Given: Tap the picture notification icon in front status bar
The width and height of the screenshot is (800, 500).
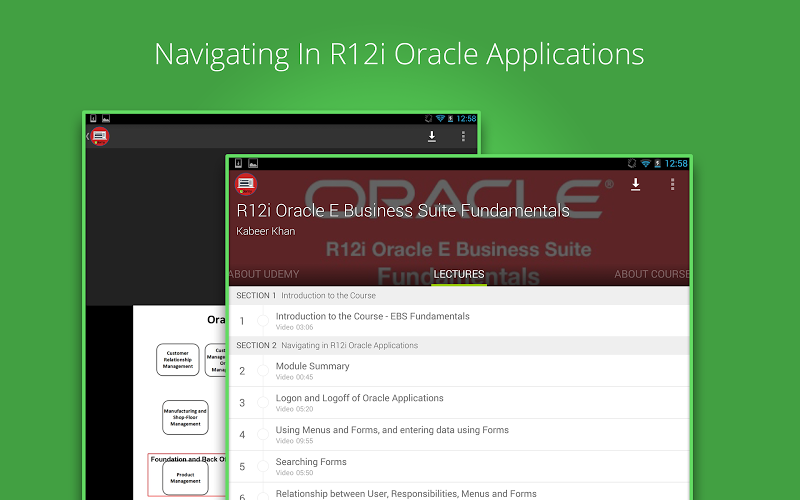Looking at the screenshot, I should click(253, 163).
